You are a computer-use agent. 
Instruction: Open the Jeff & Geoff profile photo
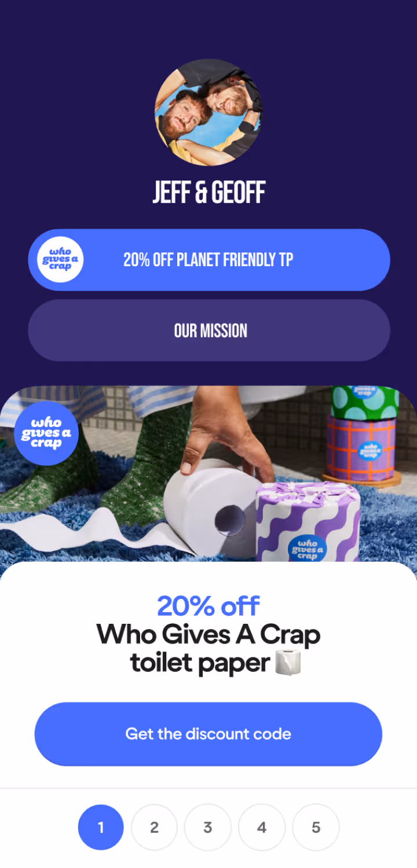pos(209,112)
